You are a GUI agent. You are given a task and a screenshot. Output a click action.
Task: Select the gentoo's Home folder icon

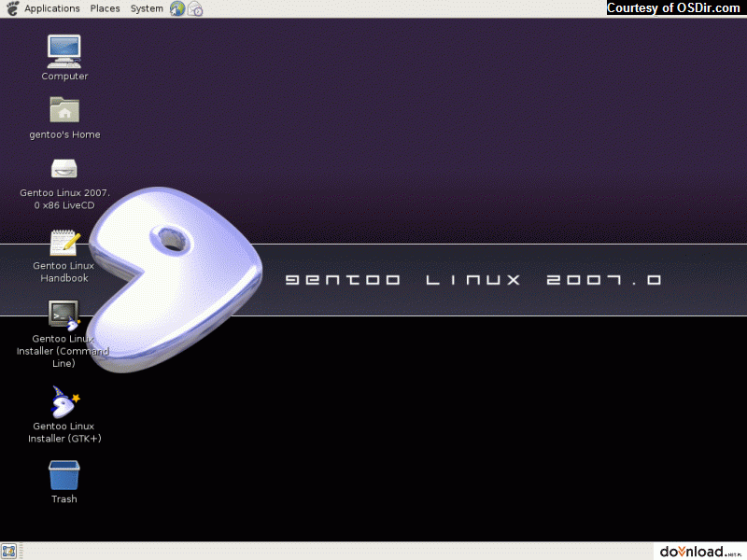point(64,110)
